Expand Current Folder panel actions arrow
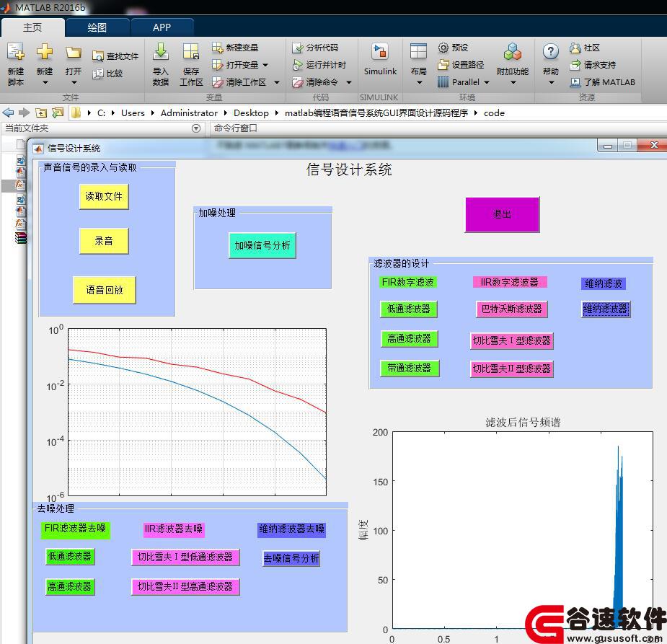Viewport: 667px width, 644px height. pos(196,128)
